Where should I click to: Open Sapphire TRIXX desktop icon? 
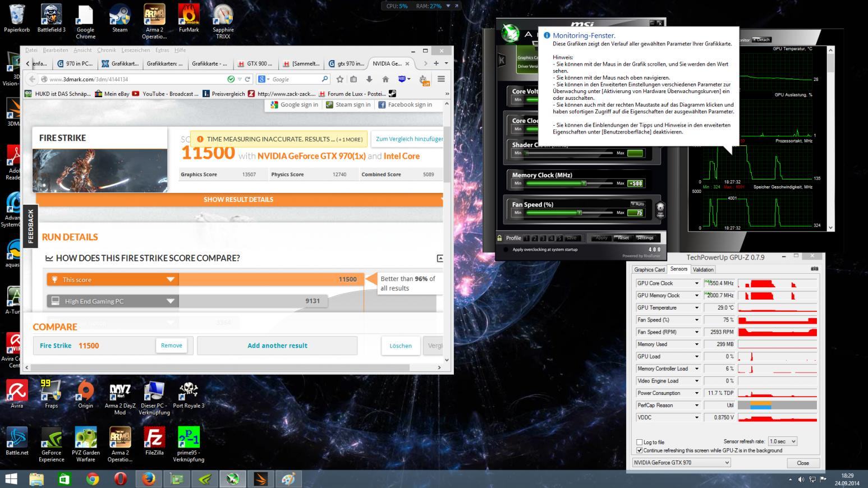(223, 21)
